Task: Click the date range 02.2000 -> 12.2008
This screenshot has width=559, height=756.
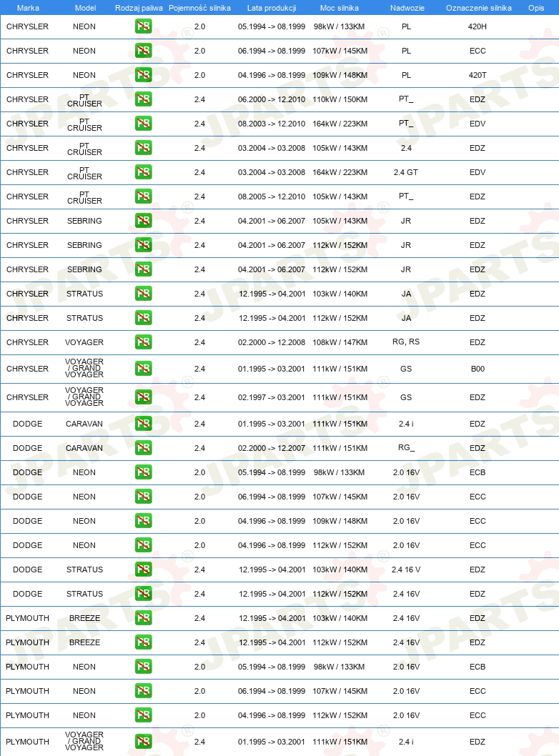Action: (x=272, y=342)
